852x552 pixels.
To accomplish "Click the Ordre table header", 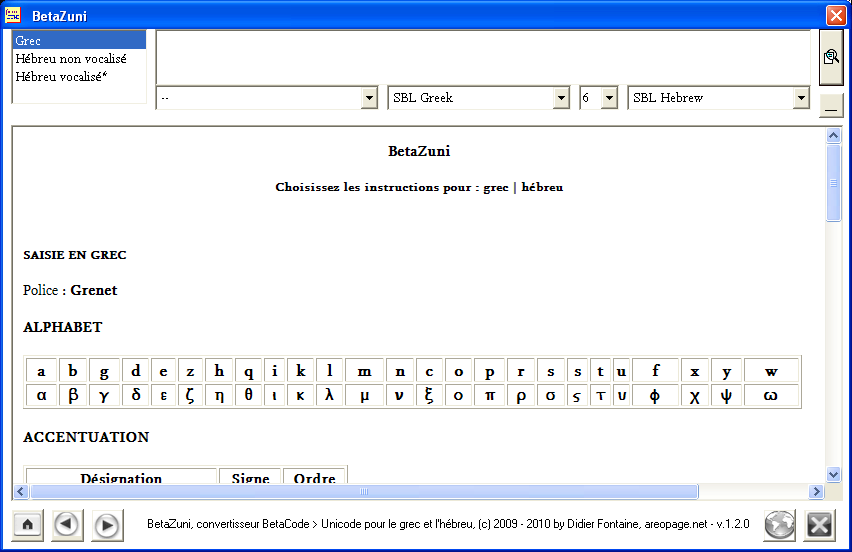I will pos(314,476).
